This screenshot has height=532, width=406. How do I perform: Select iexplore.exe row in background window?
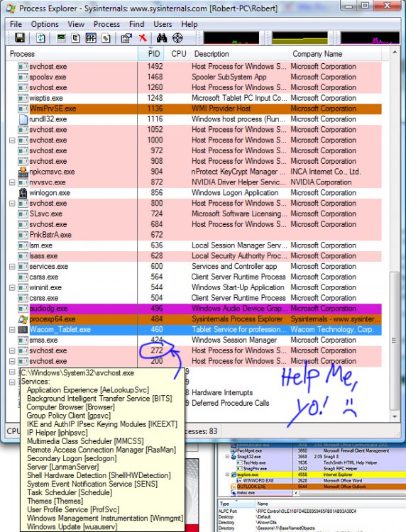[x=315, y=475]
